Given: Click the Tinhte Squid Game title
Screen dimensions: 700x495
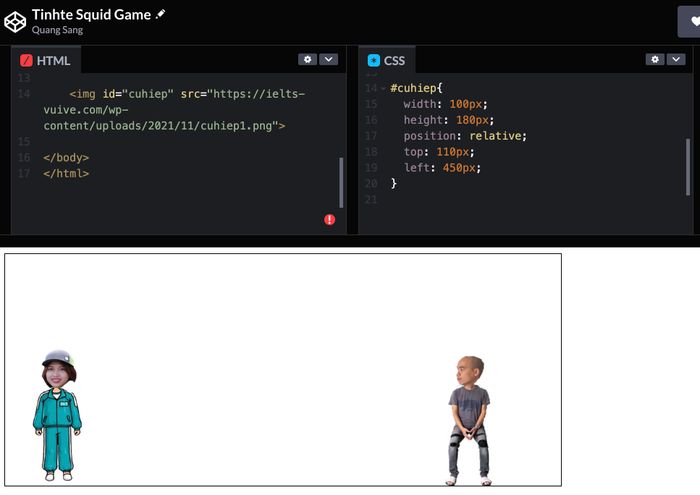Looking at the screenshot, I should (91, 14).
